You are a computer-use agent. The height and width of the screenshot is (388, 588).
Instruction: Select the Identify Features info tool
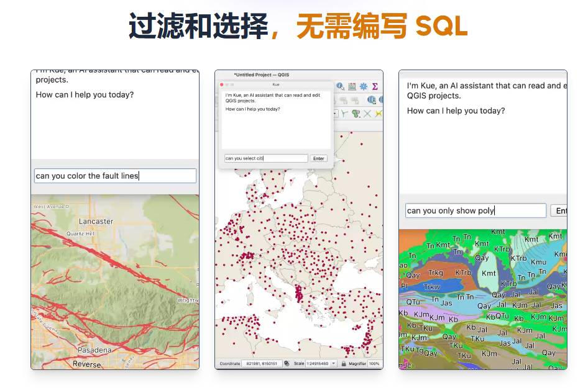pyautogui.click(x=340, y=86)
